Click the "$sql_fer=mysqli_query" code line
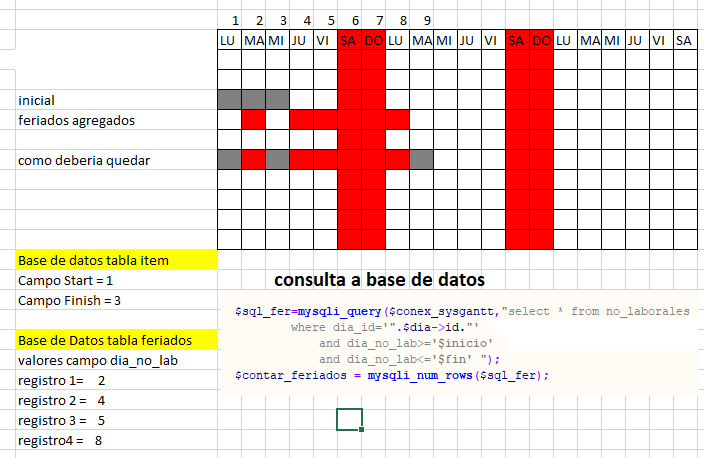The image size is (704, 458). [462, 311]
